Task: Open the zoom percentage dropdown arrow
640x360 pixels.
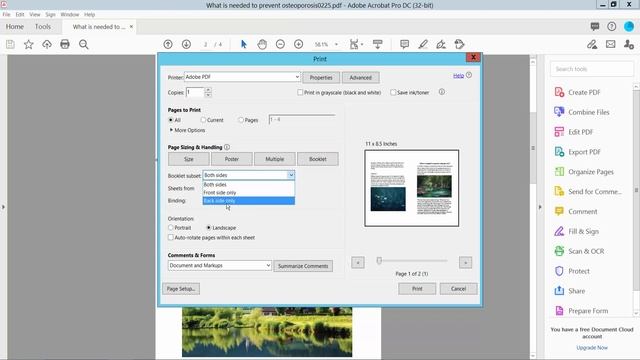Action: coord(336,44)
